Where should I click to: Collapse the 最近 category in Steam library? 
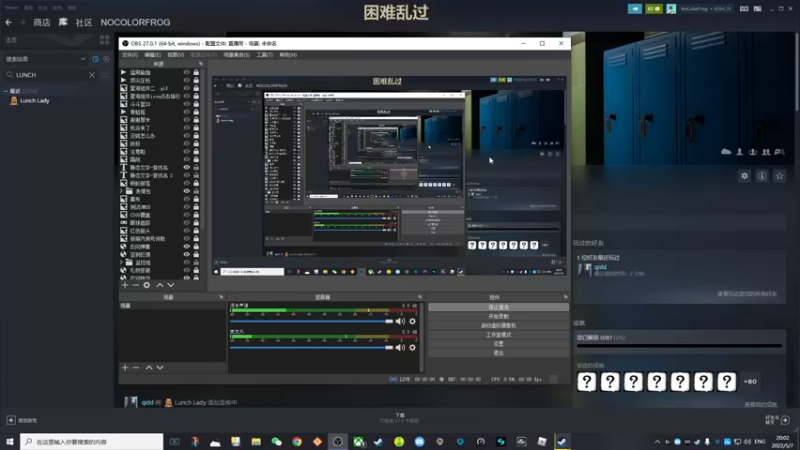(x=6, y=91)
